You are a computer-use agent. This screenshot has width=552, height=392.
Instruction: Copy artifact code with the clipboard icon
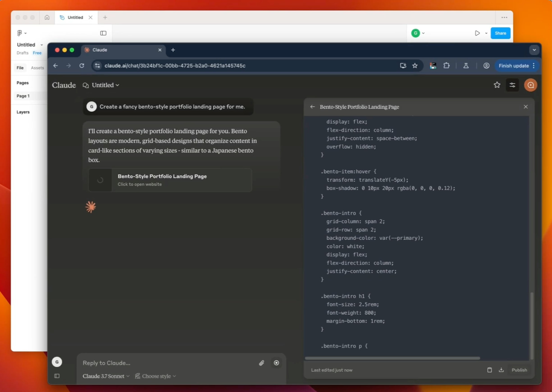click(490, 370)
